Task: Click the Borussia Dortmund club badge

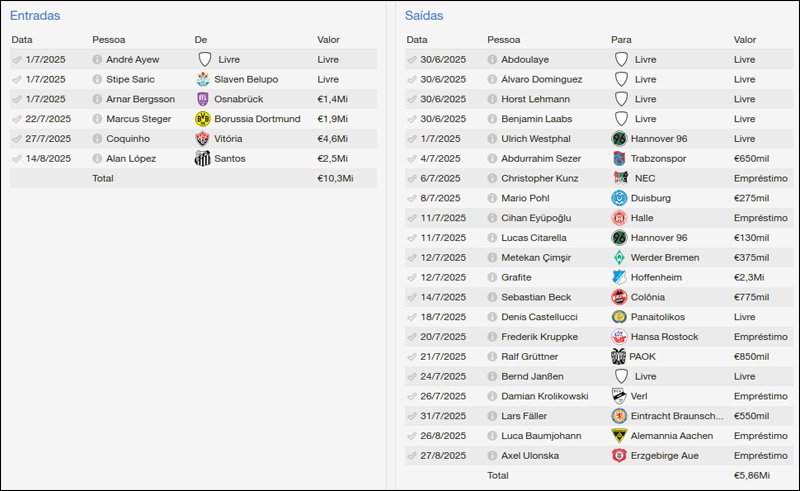Action: pyautogui.click(x=204, y=119)
